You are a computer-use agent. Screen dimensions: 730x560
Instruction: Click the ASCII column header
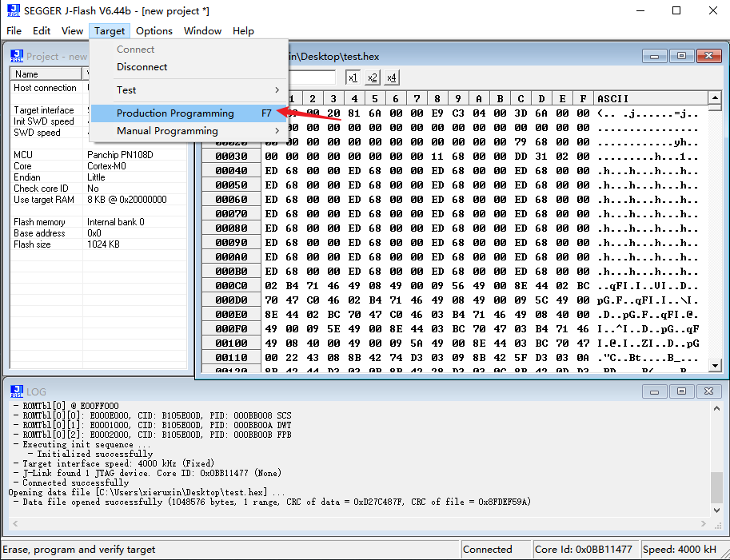[651, 98]
